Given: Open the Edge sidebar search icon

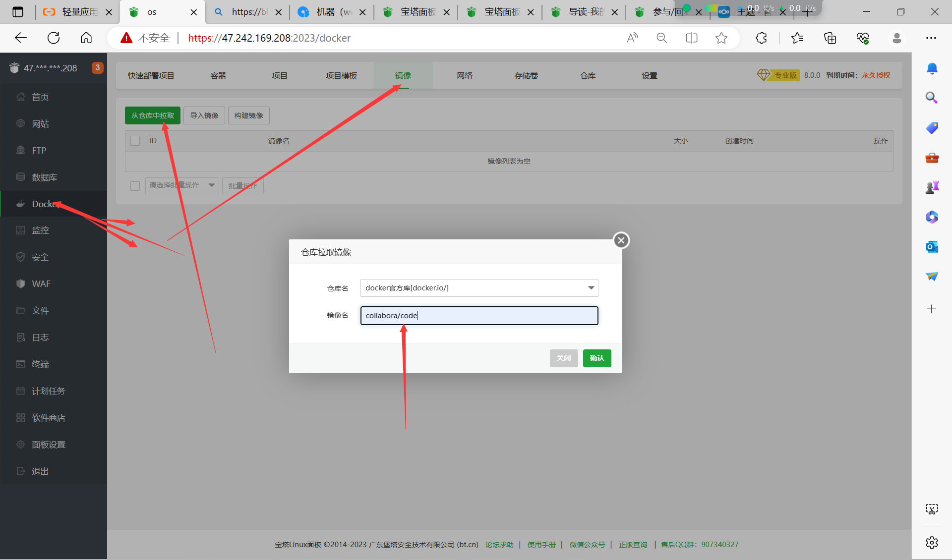Looking at the screenshot, I should click(x=932, y=98).
